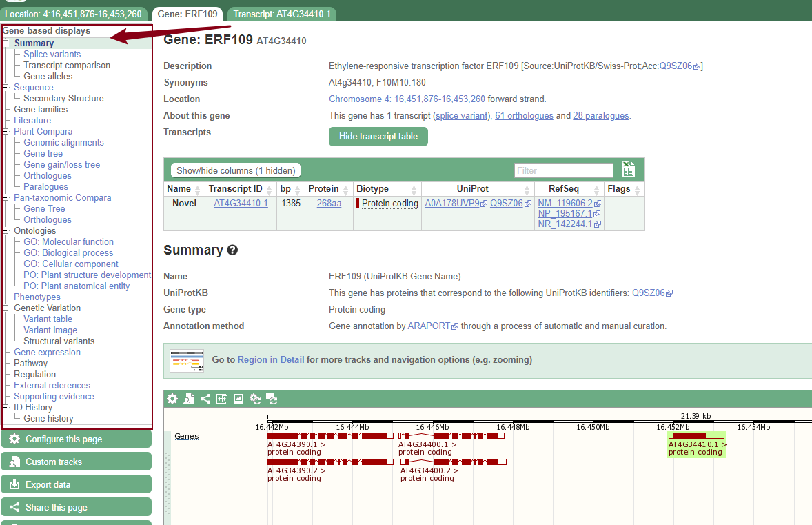Open External references in sidebar
This screenshot has height=525, width=812.
[52, 386]
